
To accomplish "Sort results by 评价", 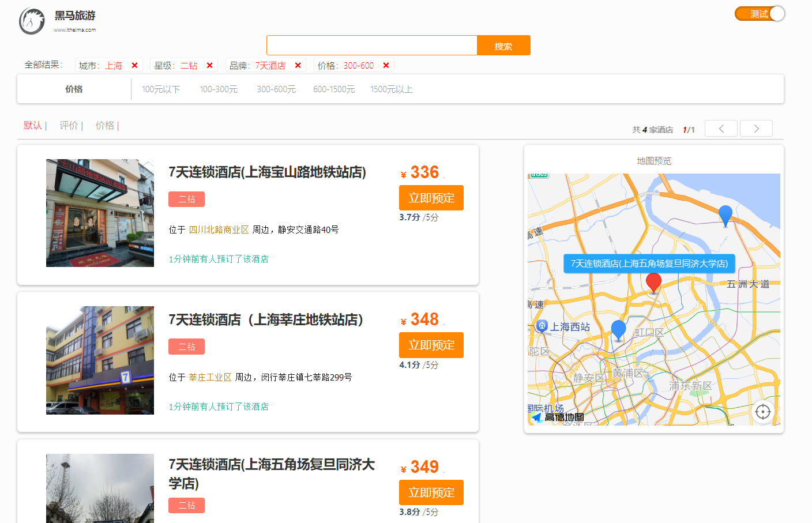I will coord(69,126).
